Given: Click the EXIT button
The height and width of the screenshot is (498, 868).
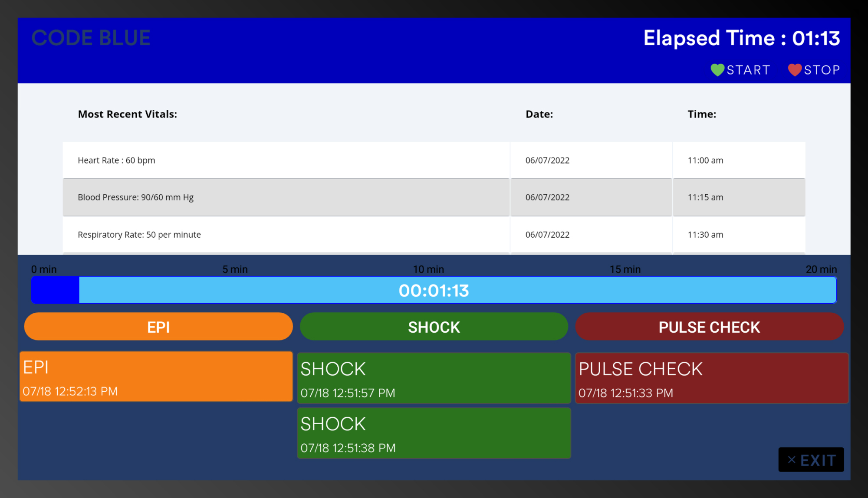Looking at the screenshot, I should click(811, 459).
